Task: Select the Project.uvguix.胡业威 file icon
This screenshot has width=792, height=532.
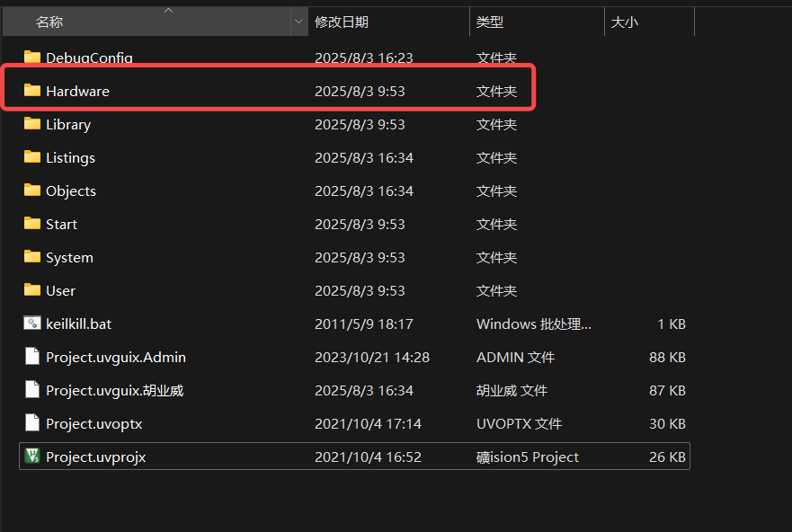Action: point(32,390)
